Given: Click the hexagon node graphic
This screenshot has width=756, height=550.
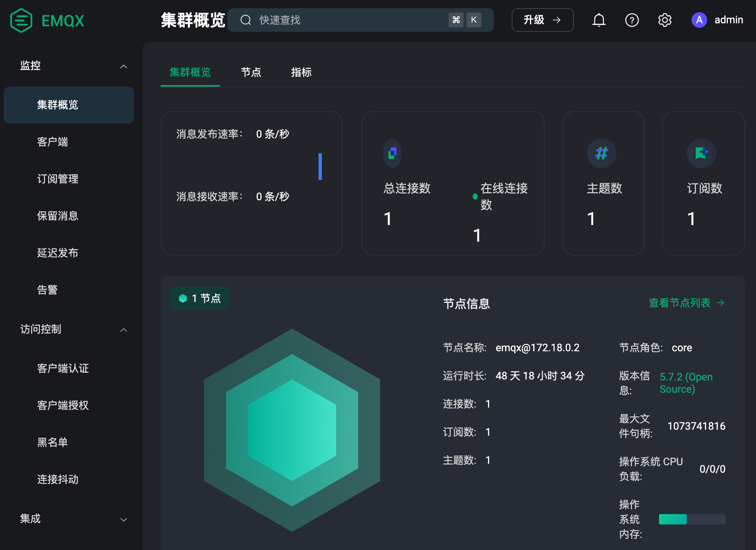Looking at the screenshot, I should 292,430.
